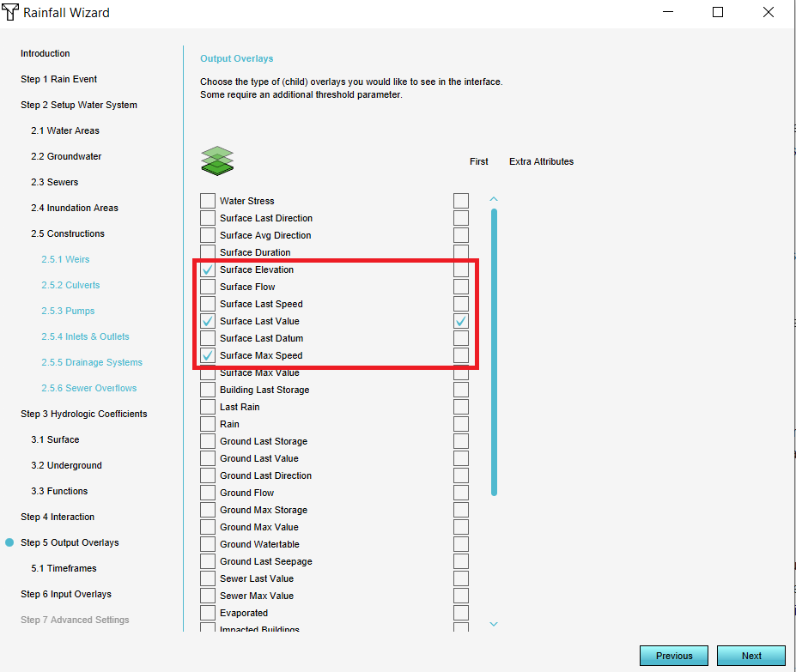The image size is (796, 672).
Task: Go back with the Previous button
Action: (673, 656)
